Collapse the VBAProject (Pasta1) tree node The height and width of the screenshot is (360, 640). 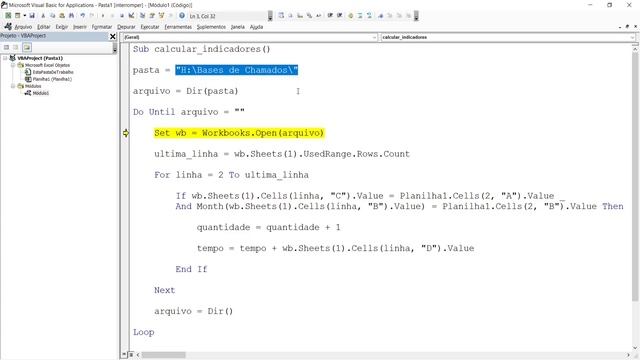click(x=5, y=58)
